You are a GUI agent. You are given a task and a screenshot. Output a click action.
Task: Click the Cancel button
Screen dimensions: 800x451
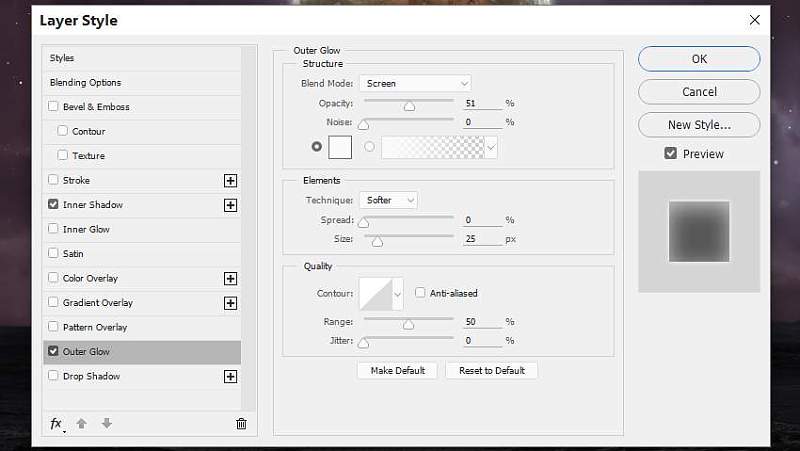click(699, 92)
